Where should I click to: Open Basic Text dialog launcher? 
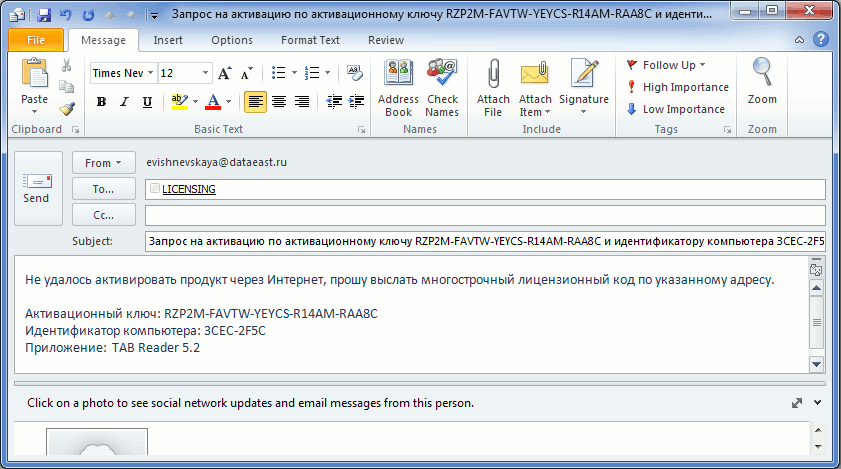pos(362,130)
